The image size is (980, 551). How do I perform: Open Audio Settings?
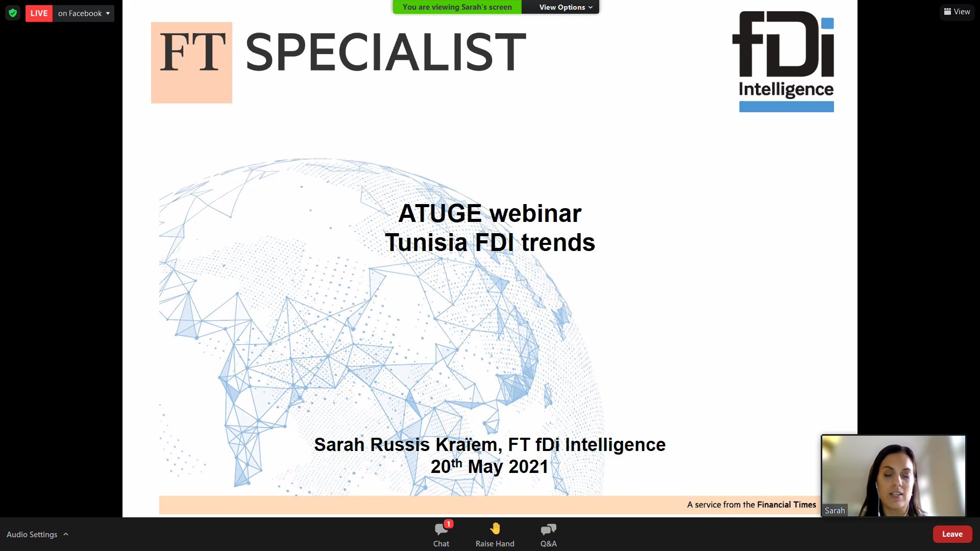coord(32,534)
